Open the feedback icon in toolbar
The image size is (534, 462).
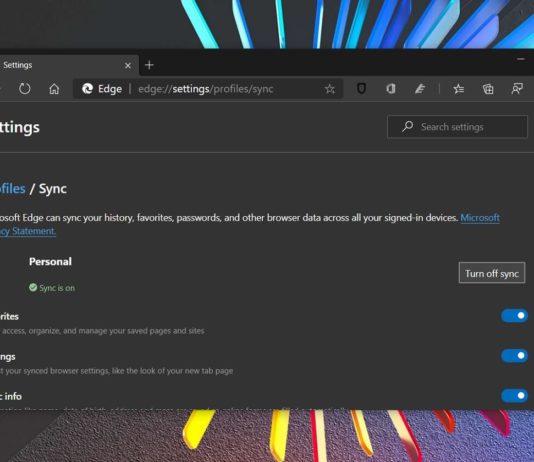[517, 89]
